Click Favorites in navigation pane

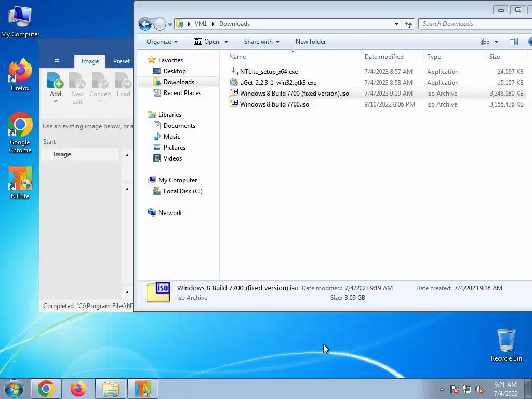pyautogui.click(x=170, y=60)
